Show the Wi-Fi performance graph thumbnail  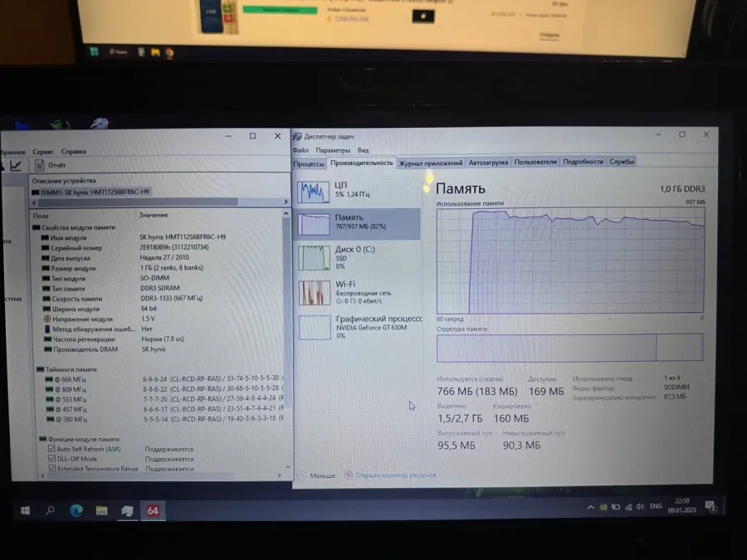click(315, 292)
